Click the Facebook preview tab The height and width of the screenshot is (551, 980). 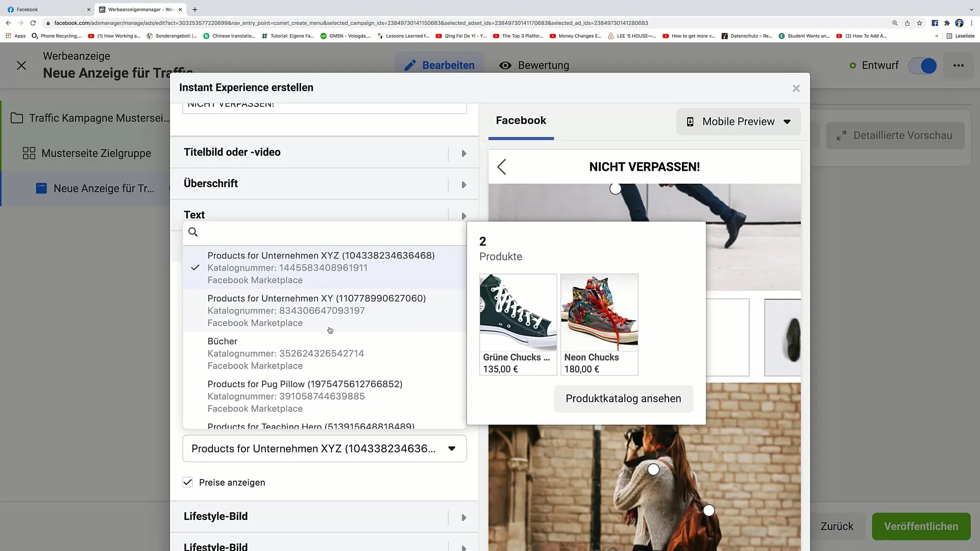pyautogui.click(x=521, y=121)
